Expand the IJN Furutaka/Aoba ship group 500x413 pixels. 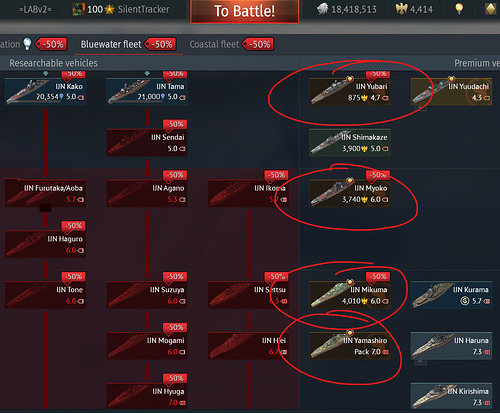pyautogui.click(x=46, y=208)
